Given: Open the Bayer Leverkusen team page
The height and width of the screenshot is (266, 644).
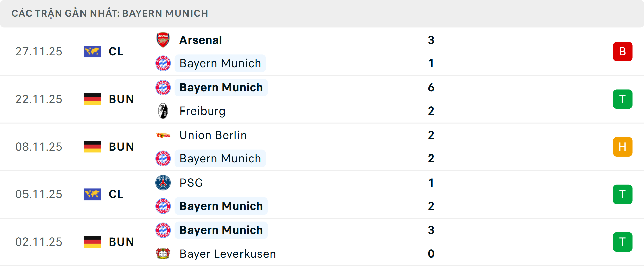Looking at the screenshot, I should (227, 254).
